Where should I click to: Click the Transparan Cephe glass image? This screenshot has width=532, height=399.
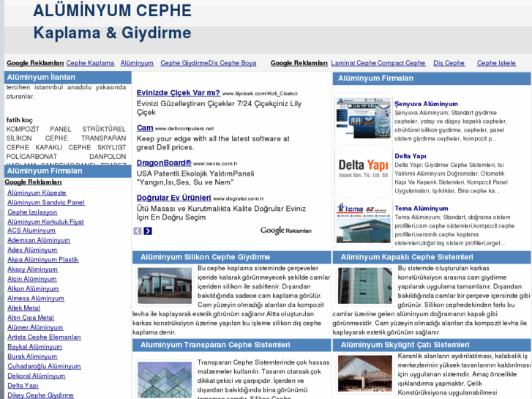165,380
